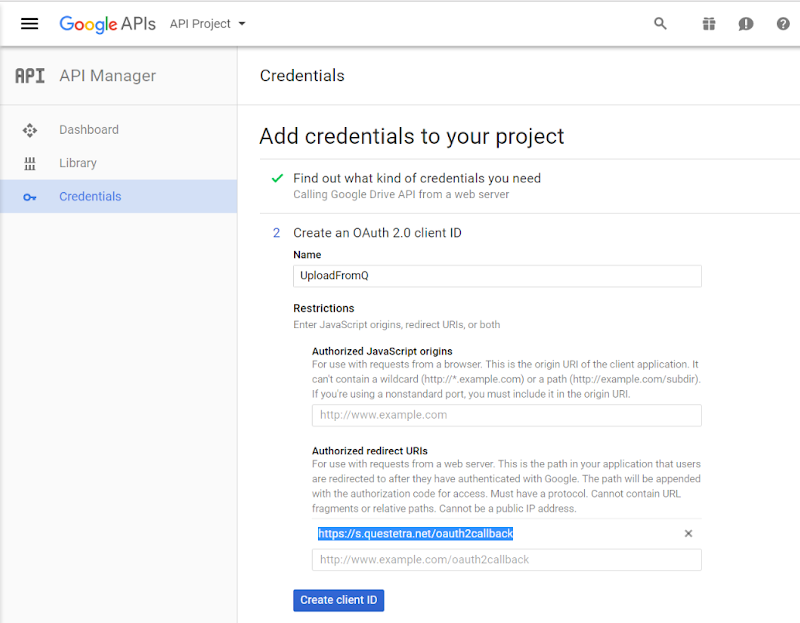Focus the empty redirect URI input field

pyautogui.click(x=507, y=560)
